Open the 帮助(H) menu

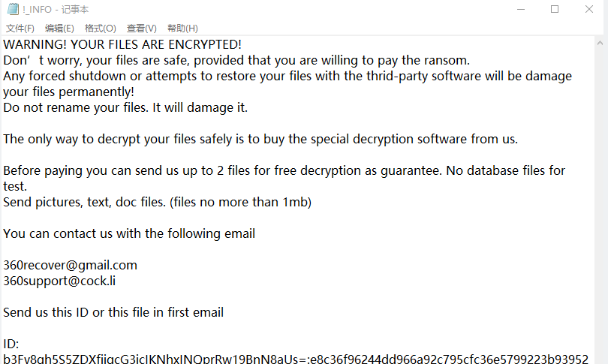182,29
